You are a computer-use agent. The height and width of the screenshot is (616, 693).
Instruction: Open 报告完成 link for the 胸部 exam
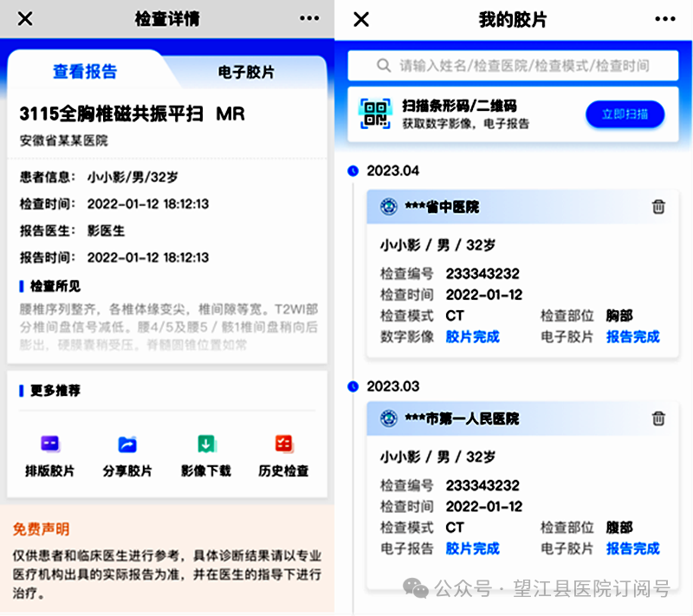[x=633, y=337]
